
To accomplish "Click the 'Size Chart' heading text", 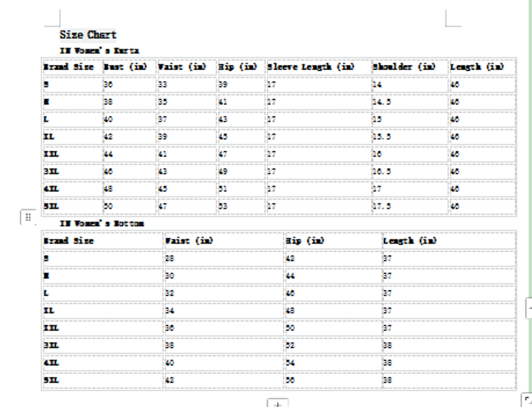I will pyautogui.click(x=88, y=35).
